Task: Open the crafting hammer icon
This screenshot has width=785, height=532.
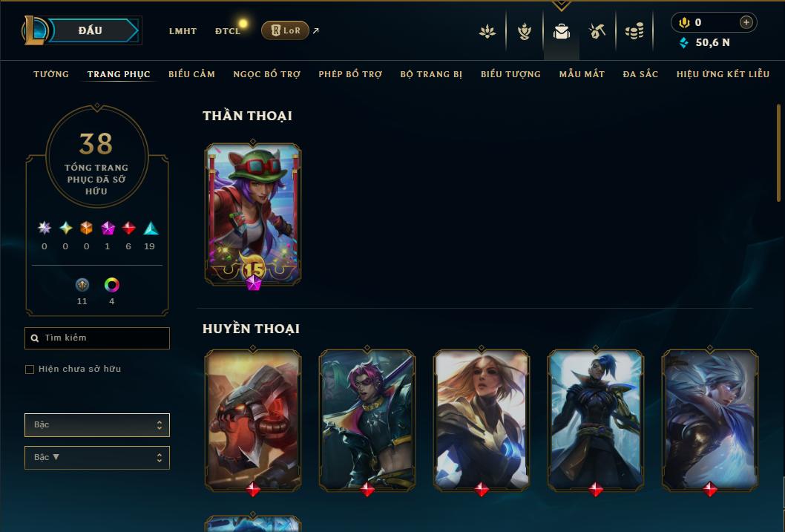Action: (x=597, y=31)
